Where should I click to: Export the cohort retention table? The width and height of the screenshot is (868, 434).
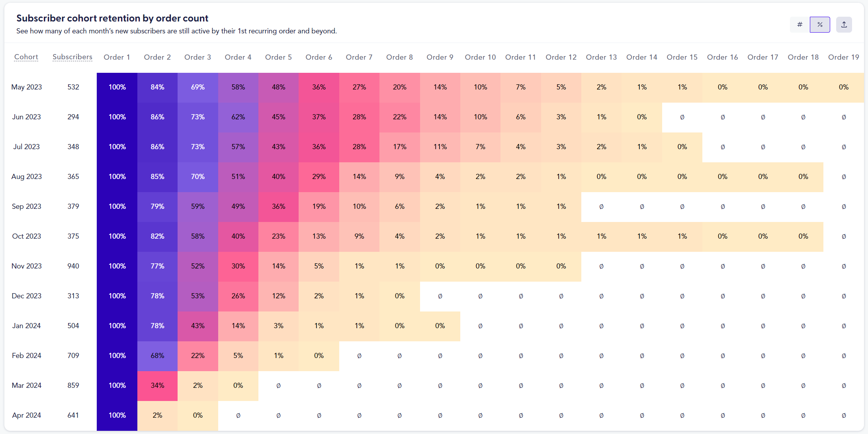[x=844, y=24]
